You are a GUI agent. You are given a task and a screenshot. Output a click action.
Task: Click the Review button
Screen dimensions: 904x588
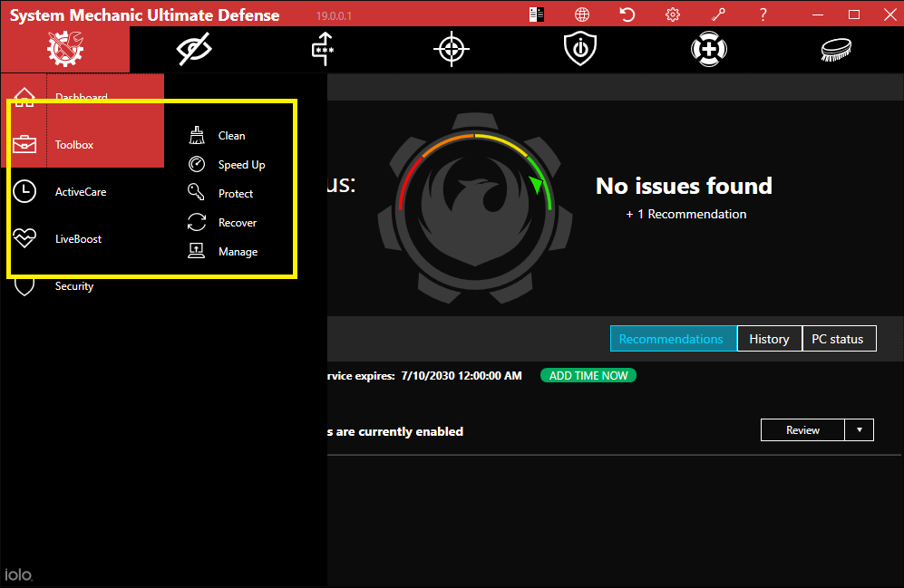tap(802, 430)
